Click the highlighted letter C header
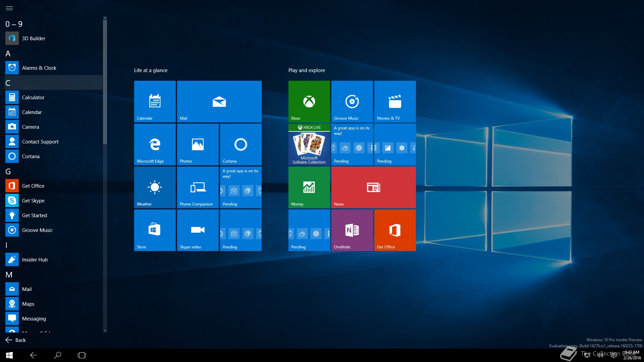This screenshot has width=644, height=362. tap(54, 83)
